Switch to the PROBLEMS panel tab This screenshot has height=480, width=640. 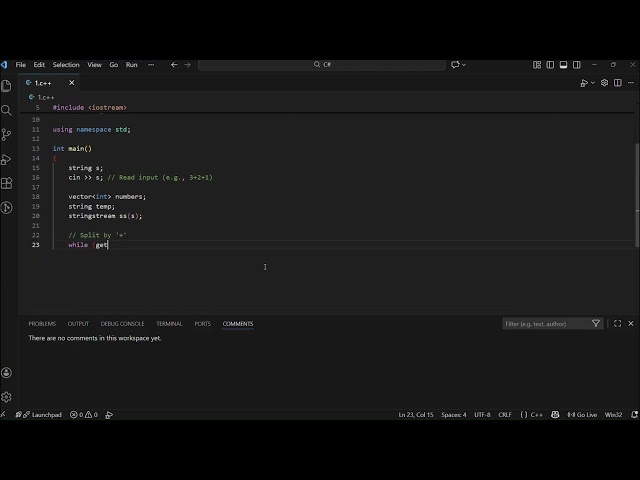(42, 324)
